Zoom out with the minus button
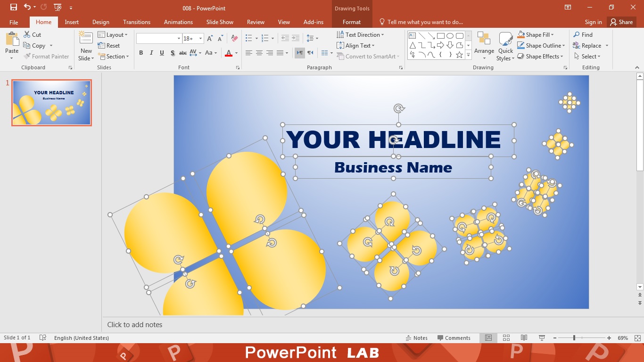 click(x=555, y=338)
